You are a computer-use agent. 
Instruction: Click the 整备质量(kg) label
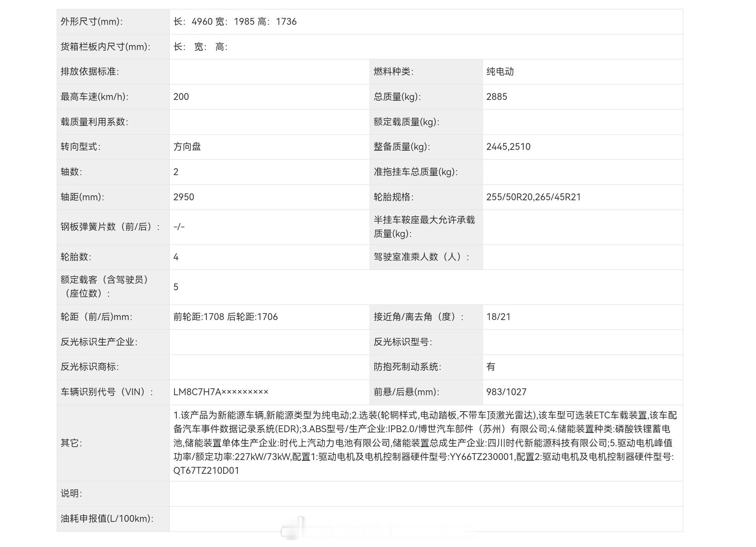[402, 147]
